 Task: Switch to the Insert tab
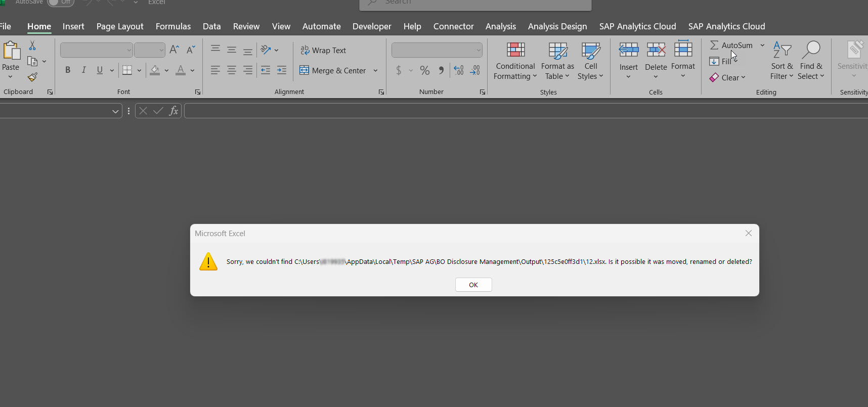(73, 26)
